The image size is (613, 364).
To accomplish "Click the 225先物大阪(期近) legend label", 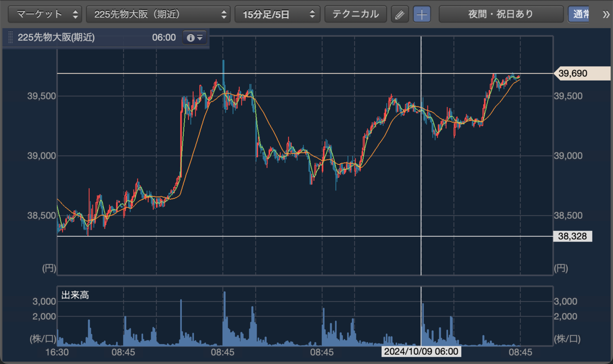I will point(56,37).
